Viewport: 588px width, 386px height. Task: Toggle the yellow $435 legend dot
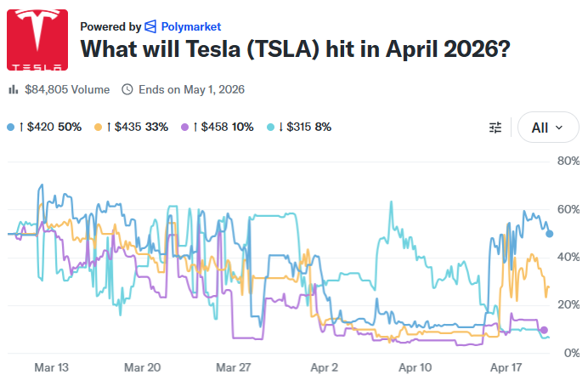pyautogui.click(x=99, y=127)
